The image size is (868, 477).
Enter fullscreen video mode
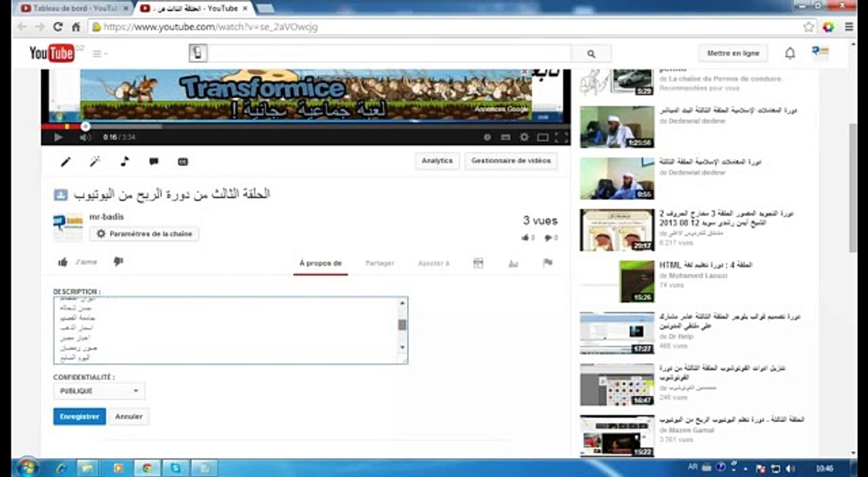561,137
